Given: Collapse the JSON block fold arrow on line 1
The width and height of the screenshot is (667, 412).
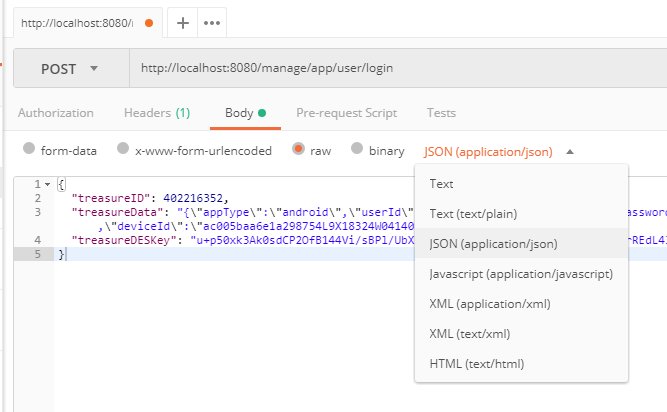Looking at the screenshot, I should click(x=48, y=185).
